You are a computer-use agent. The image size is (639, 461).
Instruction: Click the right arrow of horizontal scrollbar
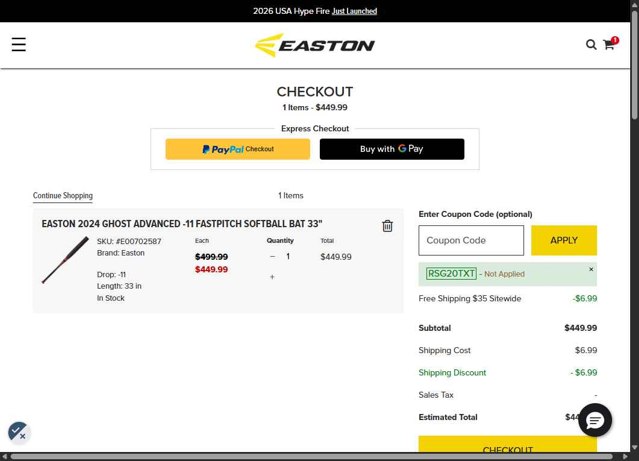pos(627,457)
